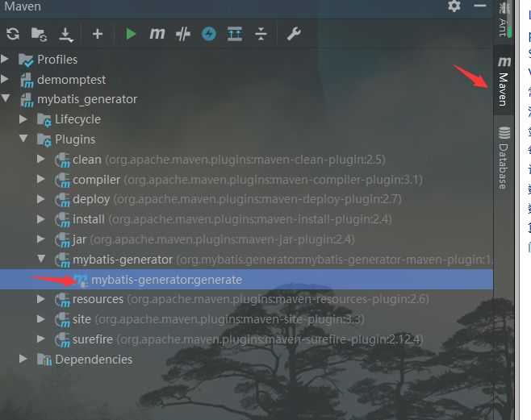531x420 pixels.
Task: Expand the Profiles node
Action: click(x=5, y=59)
